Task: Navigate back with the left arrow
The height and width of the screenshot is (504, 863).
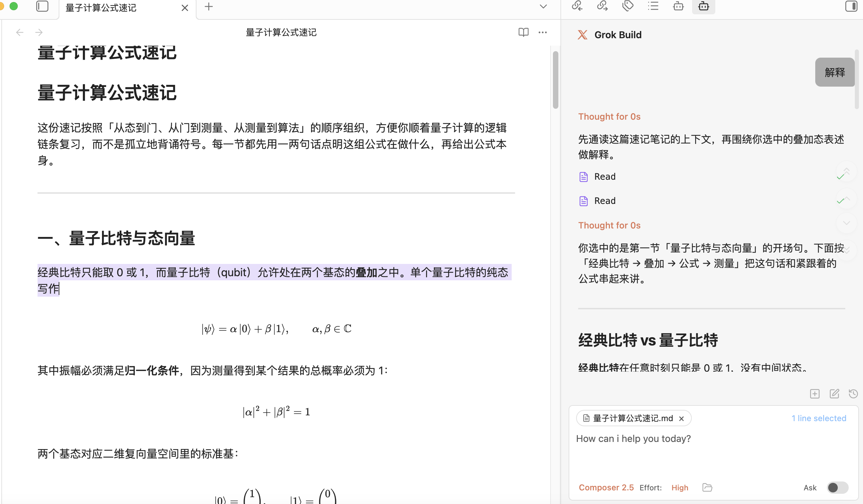Action: point(20,32)
